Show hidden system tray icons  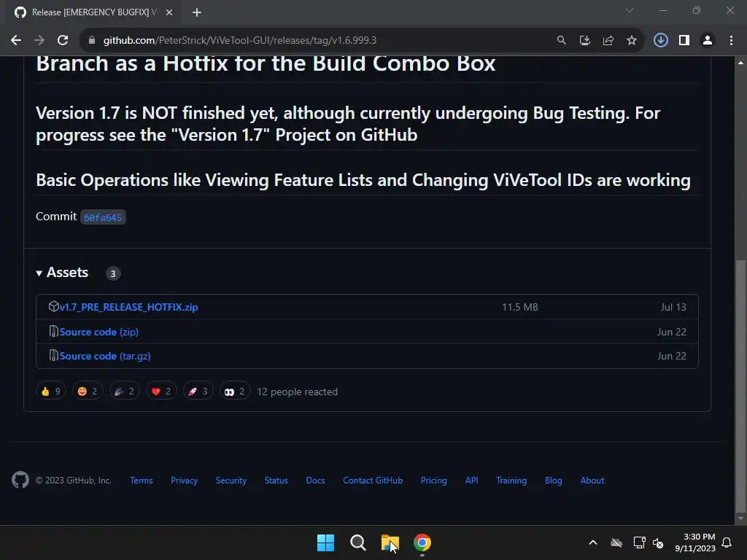[593, 542]
